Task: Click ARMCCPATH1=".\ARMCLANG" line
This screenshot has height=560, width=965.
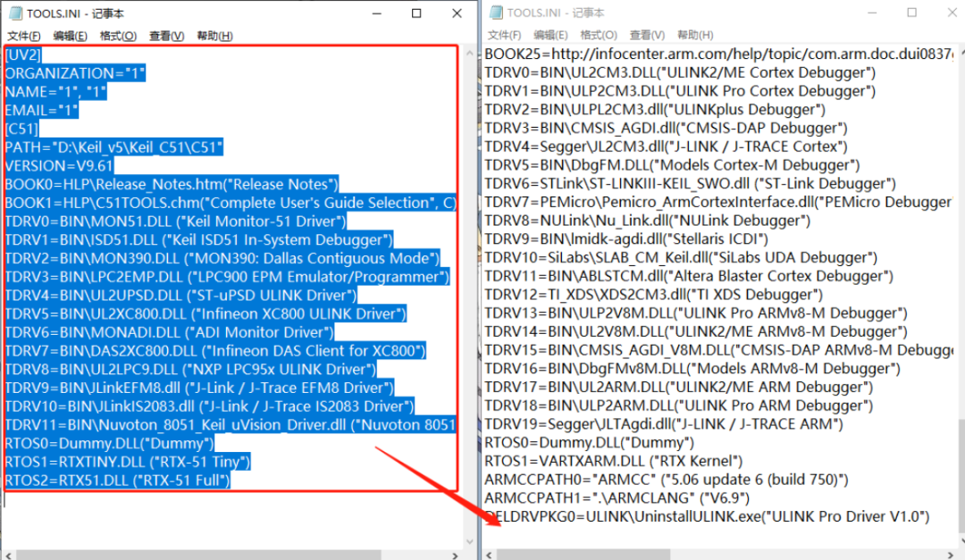Action: [x=617, y=497]
